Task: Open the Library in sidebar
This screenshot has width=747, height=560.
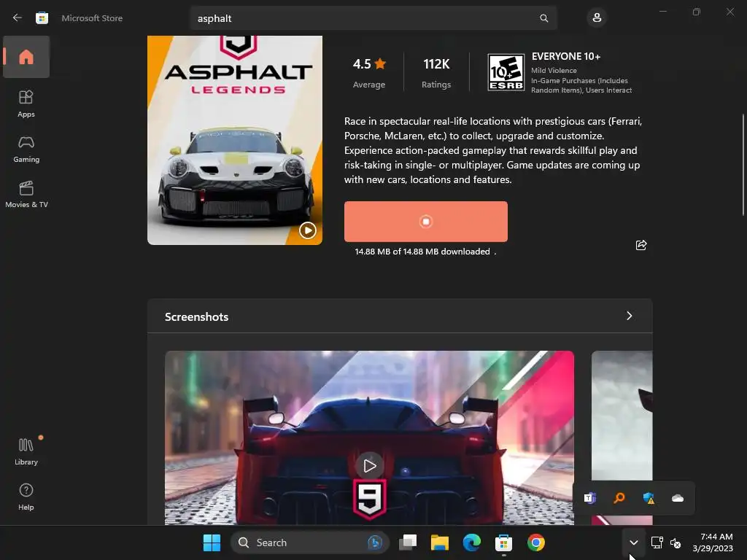Action: coord(26,451)
